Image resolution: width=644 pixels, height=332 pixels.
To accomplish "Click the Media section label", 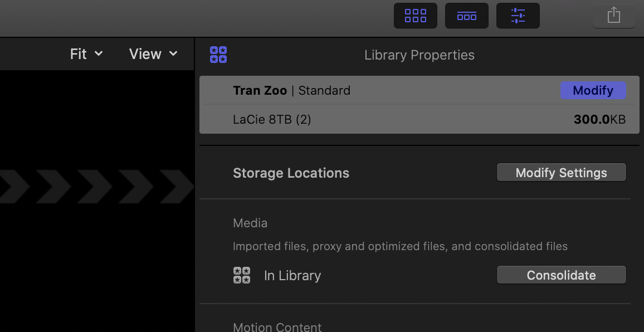I will [x=250, y=223].
